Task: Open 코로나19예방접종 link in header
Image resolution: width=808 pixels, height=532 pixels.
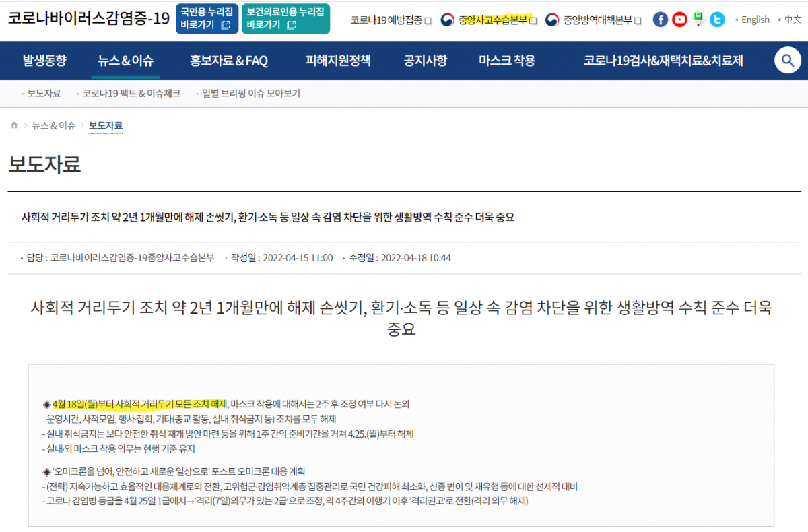Action: pos(391,20)
